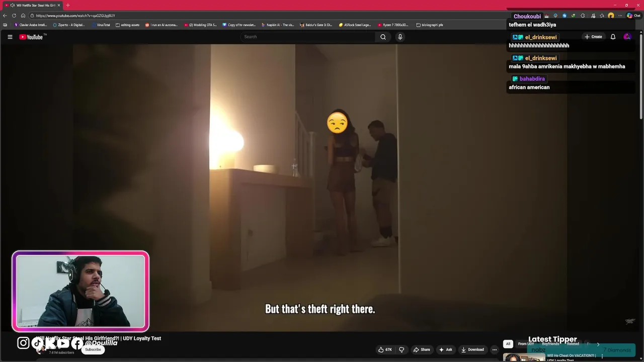This screenshot has height=362, width=644.
Task: Open browser profile avatar
Action: [x=611, y=16]
